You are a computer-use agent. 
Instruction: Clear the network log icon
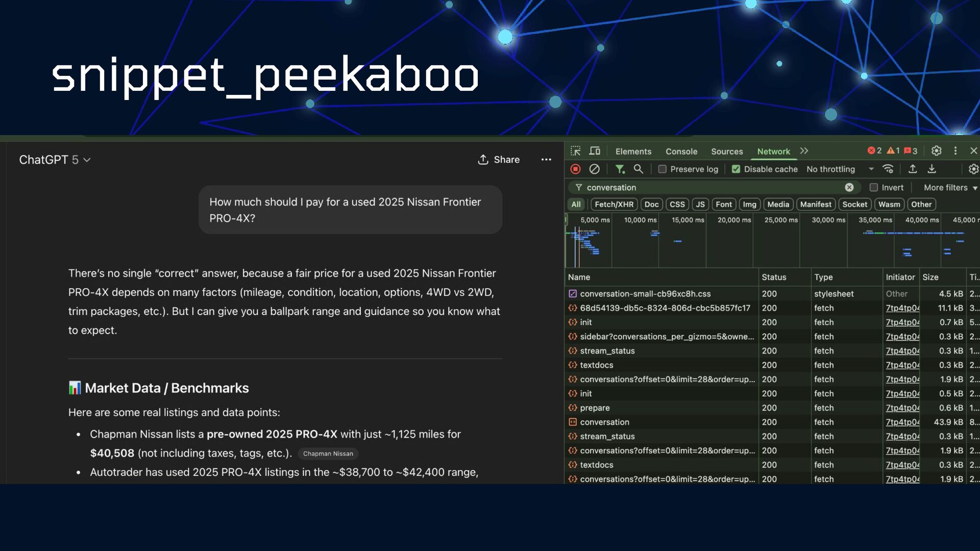tap(594, 169)
